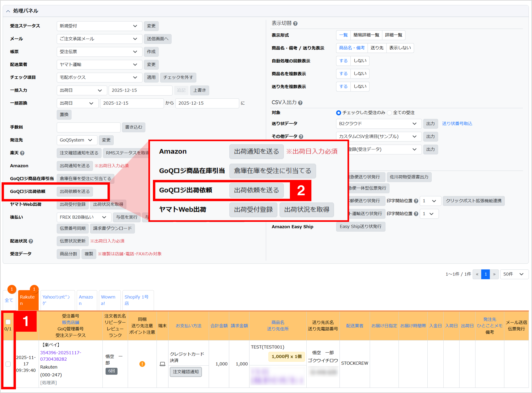Click the 出荷依頼を送る button
532x393 pixels.
point(75,192)
